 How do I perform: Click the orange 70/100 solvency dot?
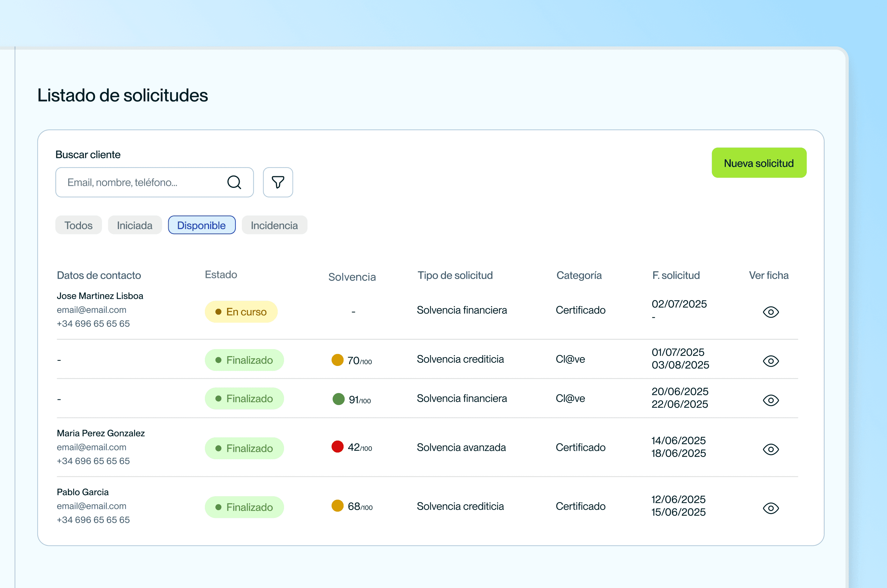[x=338, y=360]
